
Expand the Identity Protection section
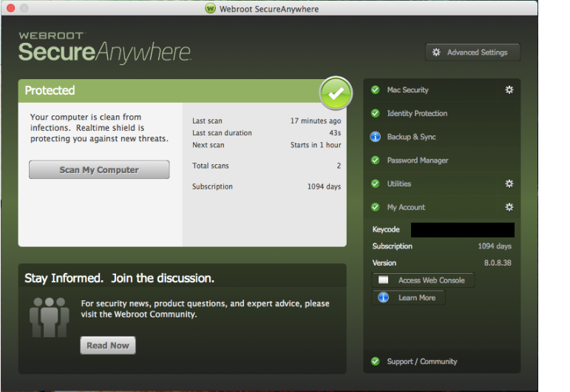(441, 113)
